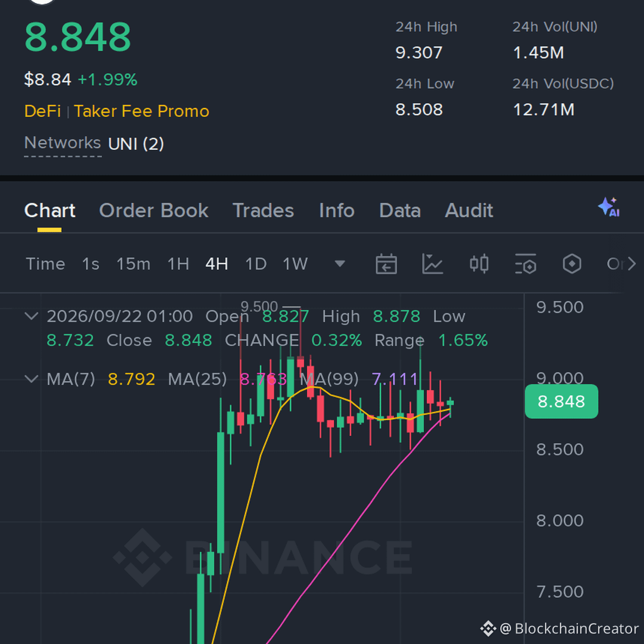Select the candlestick chart style icon
This screenshot has height=644, width=644.
tap(479, 264)
